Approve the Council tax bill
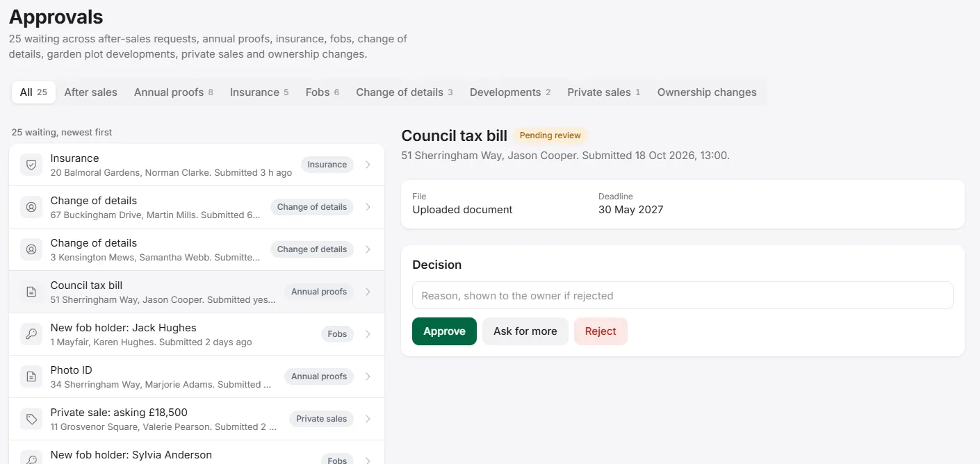The height and width of the screenshot is (464, 980). [x=444, y=331]
